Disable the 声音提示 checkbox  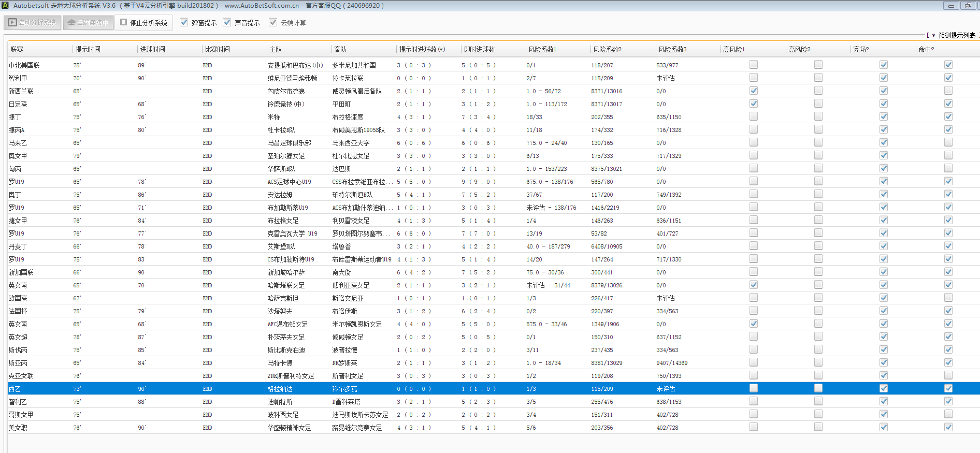click(227, 22)
